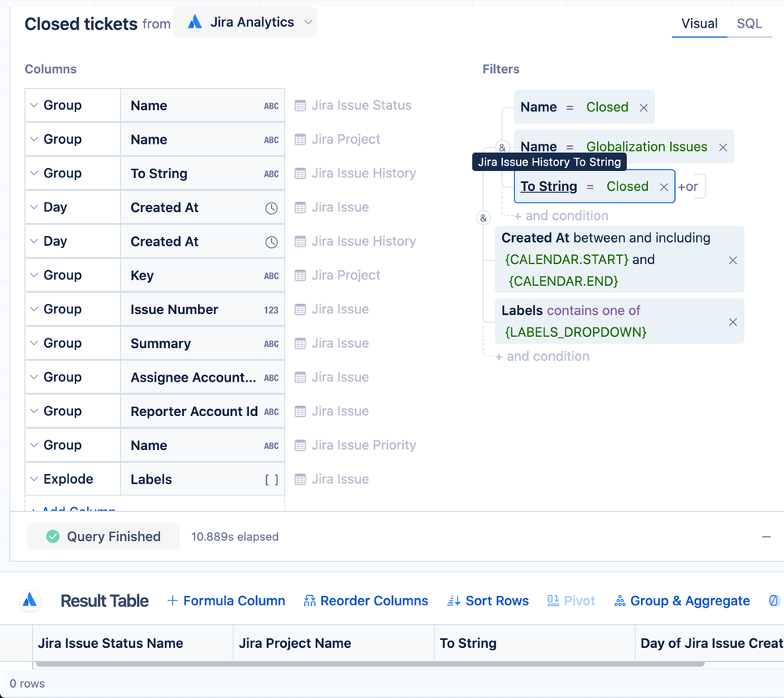Click the Group & Aggregate icon
Image resolution: width=784 pixels, height=698 pixels.
pyautogui.click(x=620, y=601)
